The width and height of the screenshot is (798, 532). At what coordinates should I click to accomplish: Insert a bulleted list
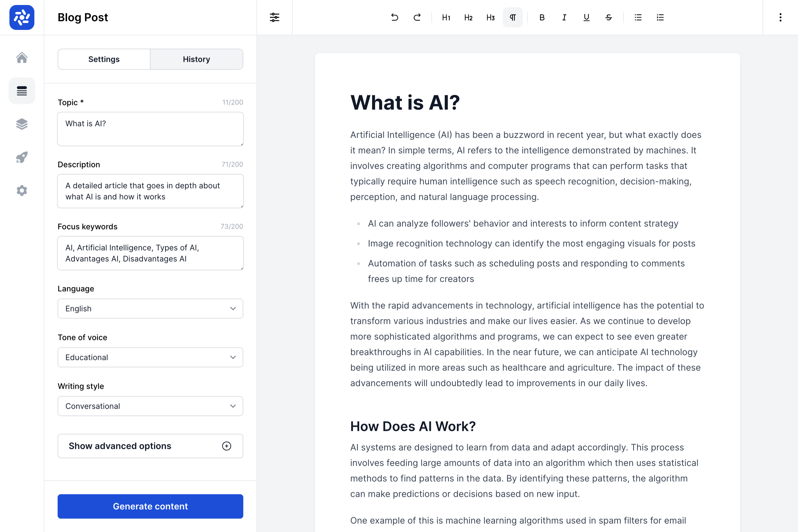(638, 17)
